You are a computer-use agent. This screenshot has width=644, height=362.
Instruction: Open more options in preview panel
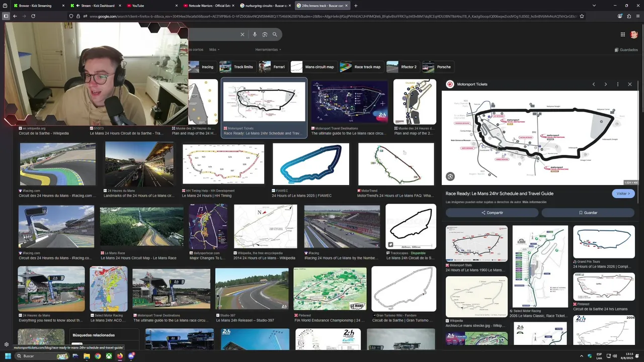(618, 84)
